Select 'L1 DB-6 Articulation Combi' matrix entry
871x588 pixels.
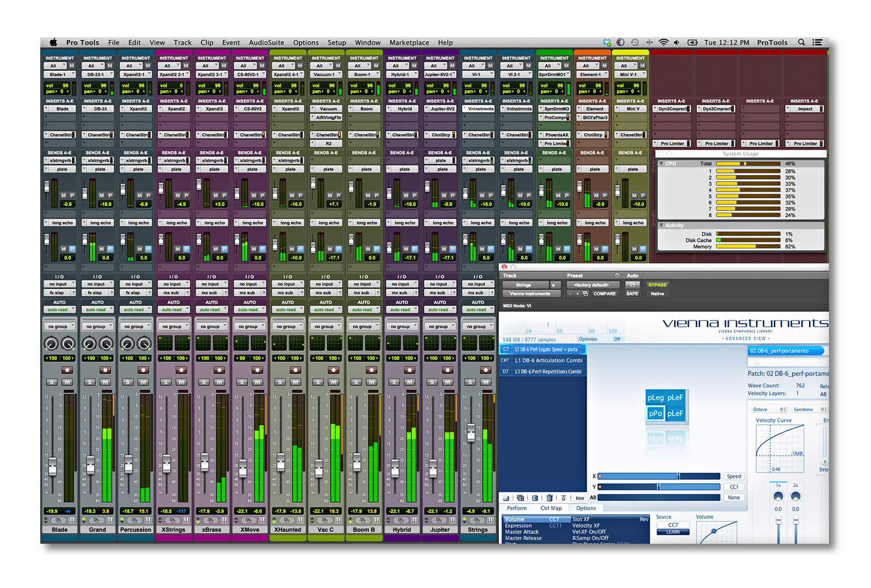(543, 360)
